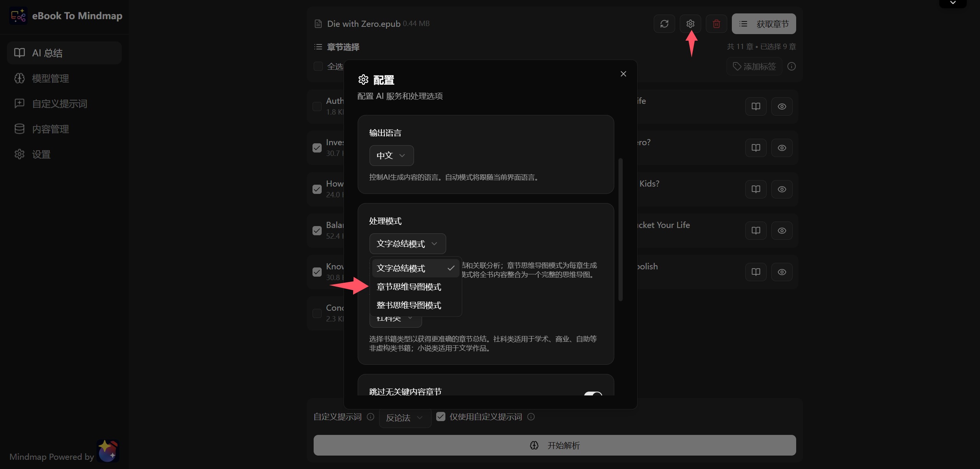
Task: Click the 开始解析 button
Action: click(554, 445)
